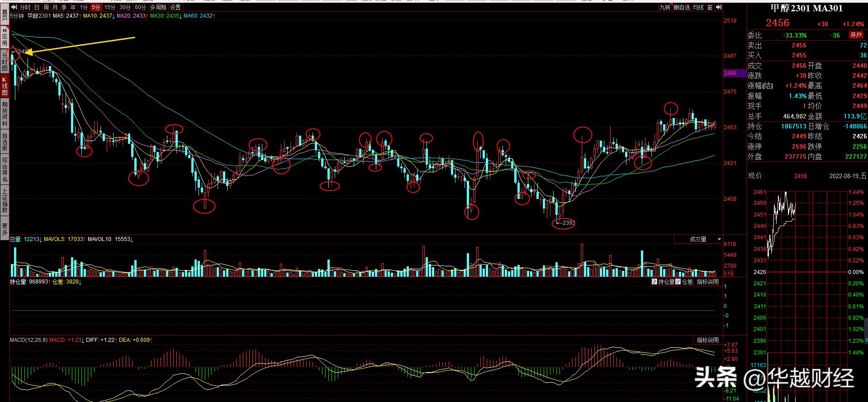868x402 pixels.
Task: Switch to the 1分 chart period
Action: pos(84,7)
